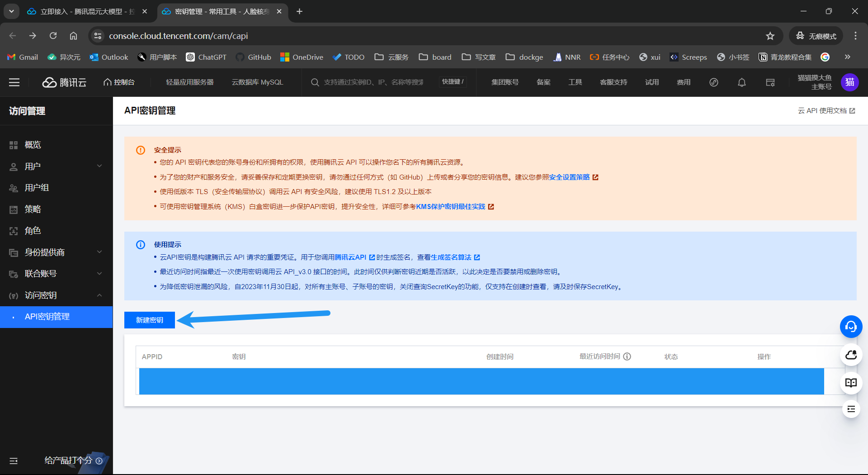Bookmark this page with the star icon

pos(770,36)
